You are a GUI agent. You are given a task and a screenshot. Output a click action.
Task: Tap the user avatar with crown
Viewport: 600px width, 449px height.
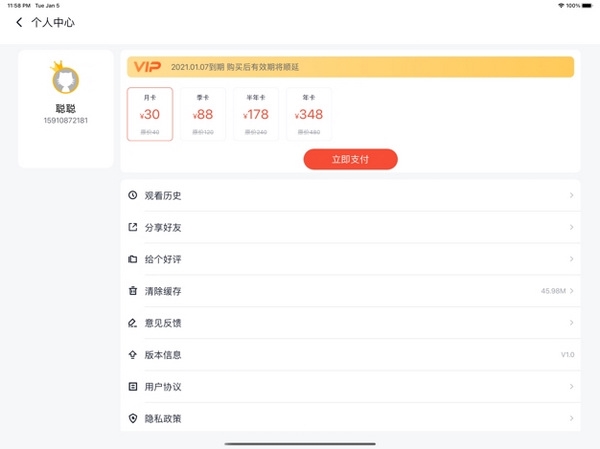pyautogui.click(x=65, y=79)
